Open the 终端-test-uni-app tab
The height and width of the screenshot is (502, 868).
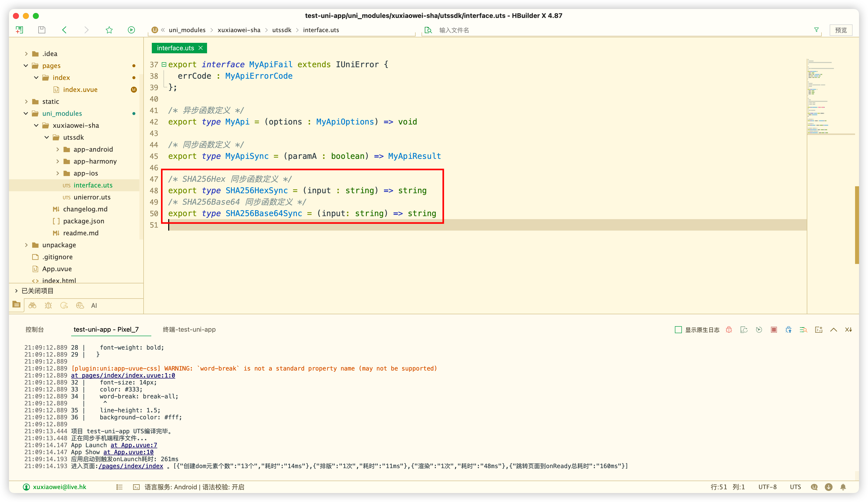pos(189,329)
